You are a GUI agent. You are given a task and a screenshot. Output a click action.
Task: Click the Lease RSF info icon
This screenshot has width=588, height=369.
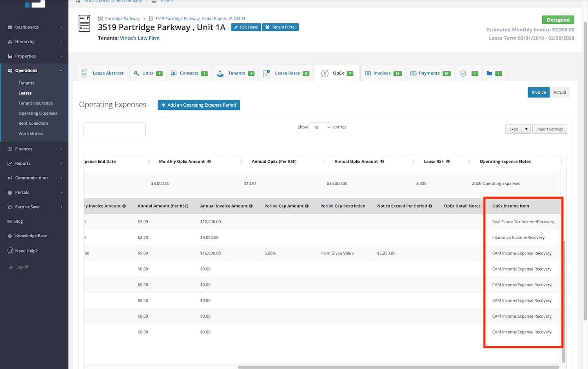coord(448,162)
